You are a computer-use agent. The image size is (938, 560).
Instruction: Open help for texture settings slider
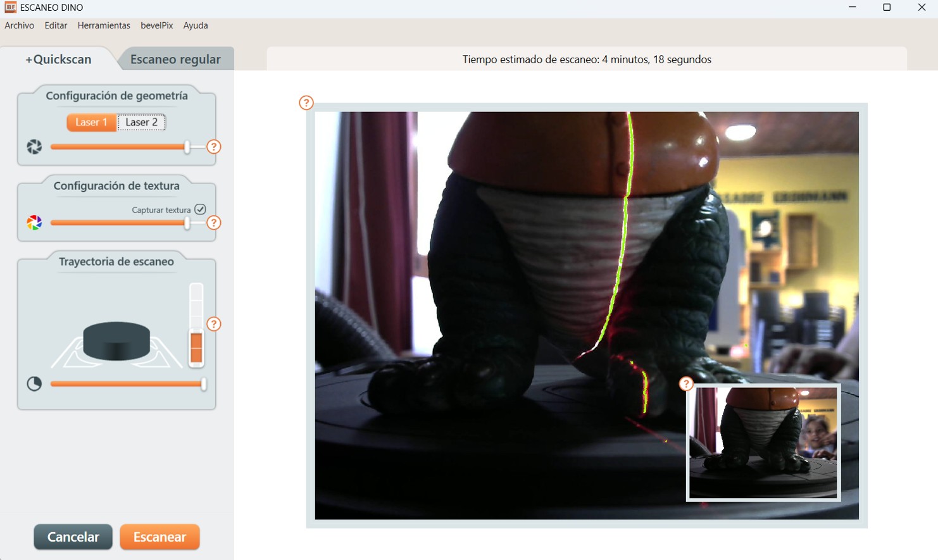click(x=214, y=223)
